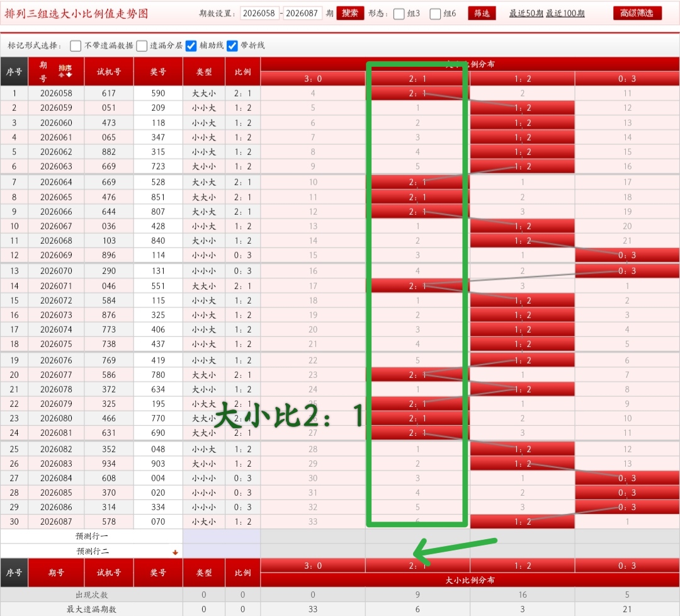Edit the ending period field showing 2026087
Image resolution: width=680 pixels, height=616 pixels.
point(303,13)
